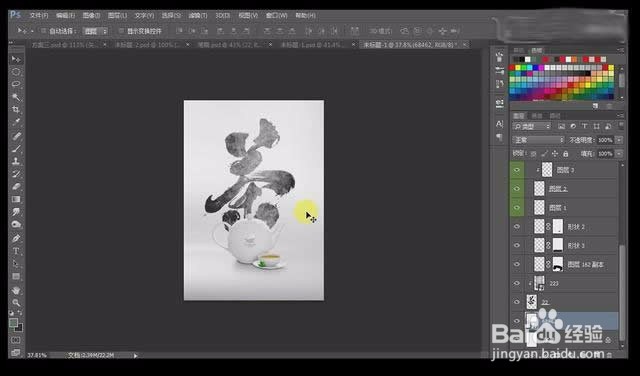Screen dimensions: 640x376
Task: Open blend mode 正常 dropdown
Action: (538, 140)
